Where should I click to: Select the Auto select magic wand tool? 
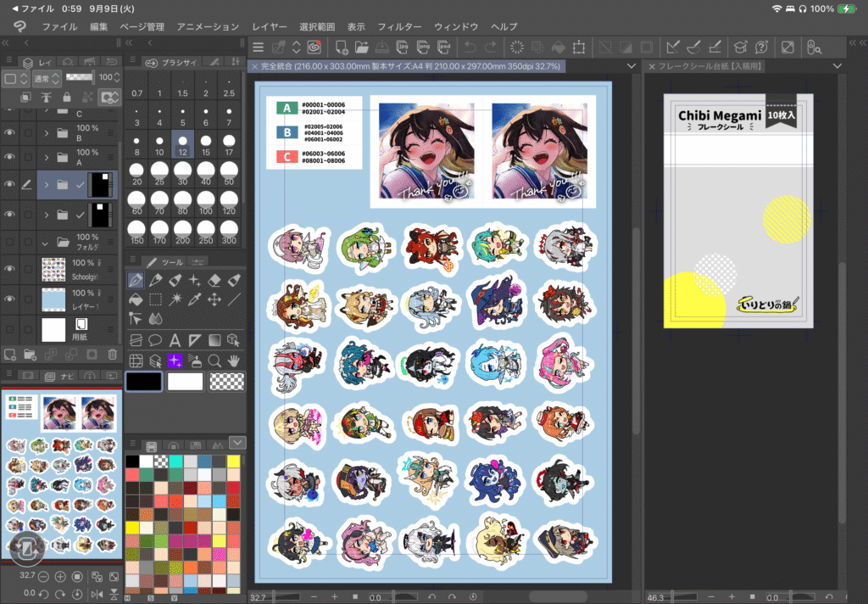click(x=175, y=299)
